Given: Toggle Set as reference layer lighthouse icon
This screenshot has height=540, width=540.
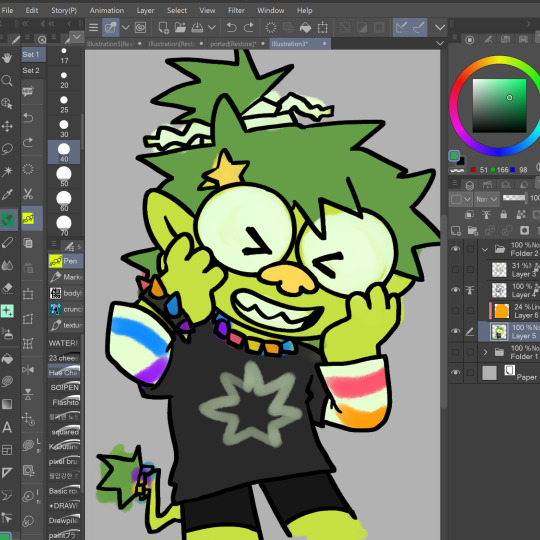Looking at the screenshot, I should coord(486,215).
